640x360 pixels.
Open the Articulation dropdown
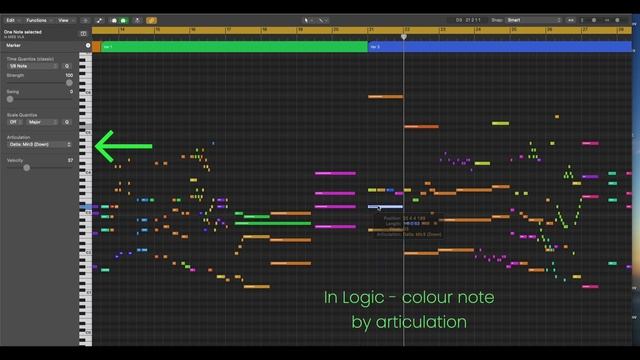click(x=40, y=144)
